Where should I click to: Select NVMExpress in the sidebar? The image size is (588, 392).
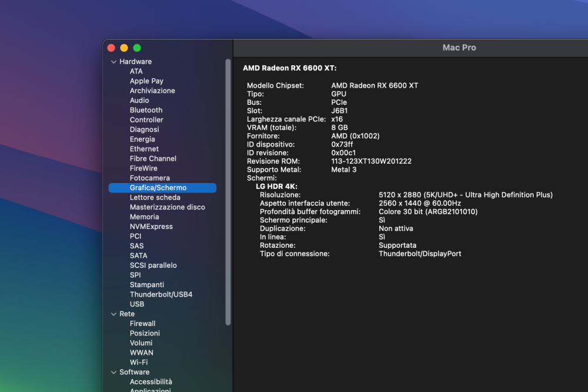coord(152,227)
